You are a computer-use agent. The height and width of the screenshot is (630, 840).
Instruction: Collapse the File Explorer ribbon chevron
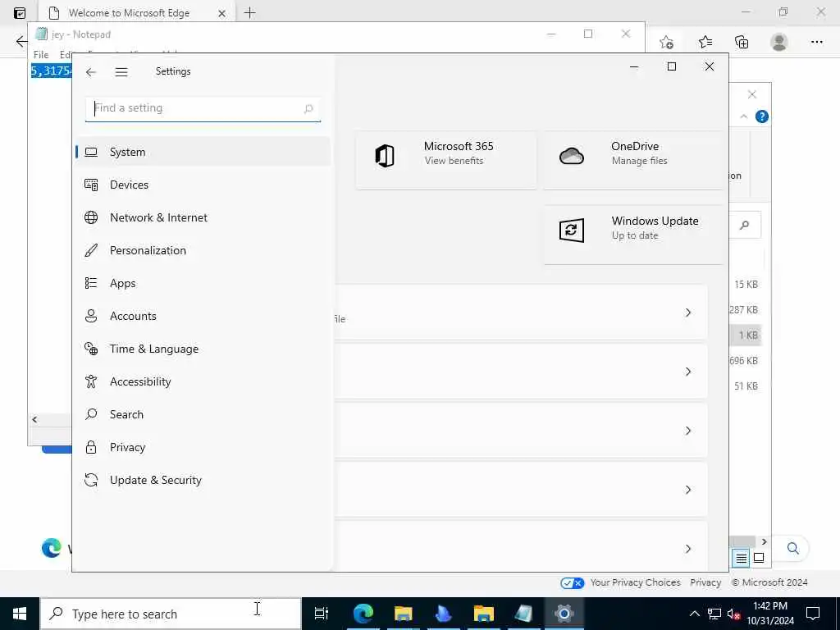tap(743, 116)
